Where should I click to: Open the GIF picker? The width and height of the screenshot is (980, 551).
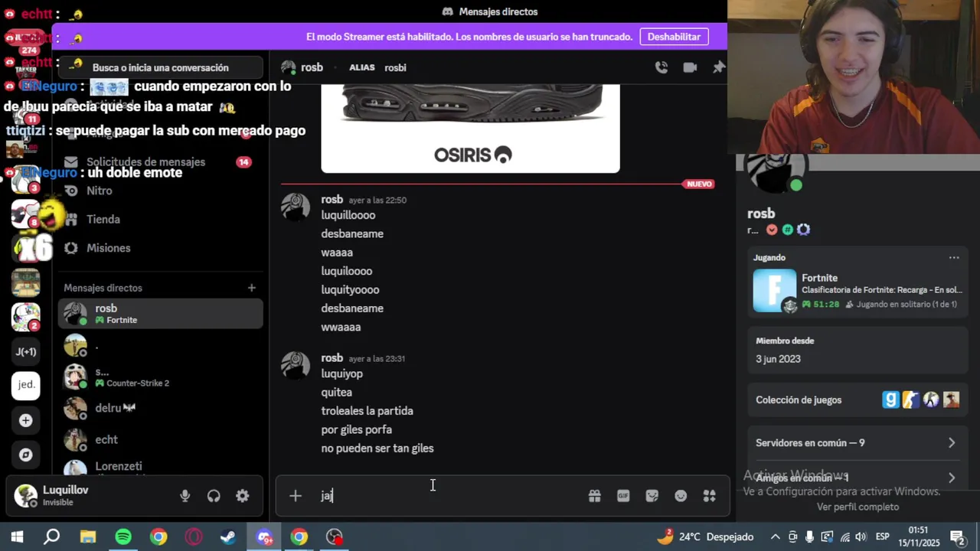pos(623,496)
